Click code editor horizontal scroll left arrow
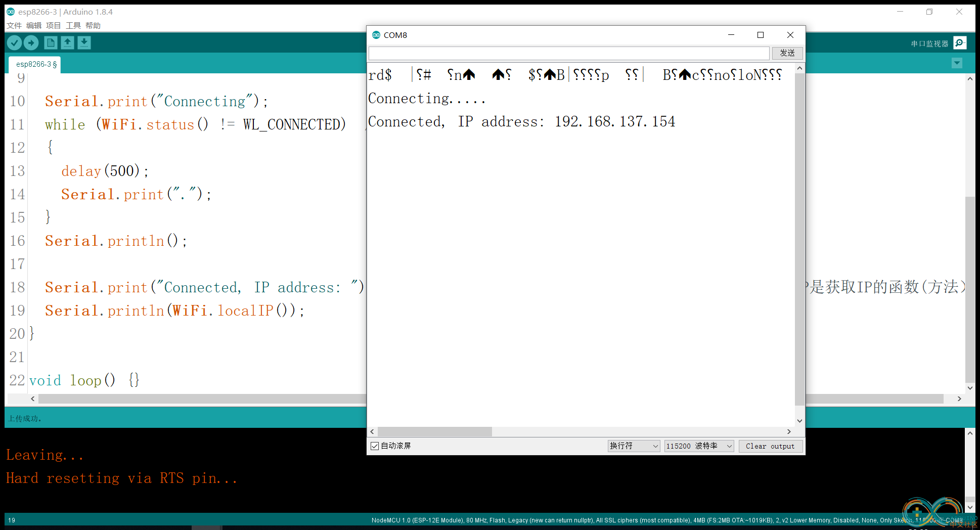980x530 pixels. [x=33, y=399]
